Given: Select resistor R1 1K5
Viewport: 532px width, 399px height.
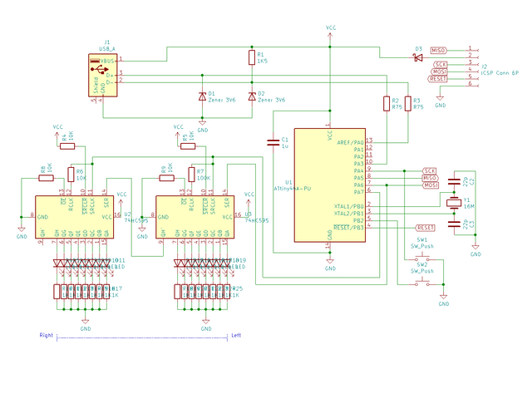Looking at the screenshot, I should [252, 57].
